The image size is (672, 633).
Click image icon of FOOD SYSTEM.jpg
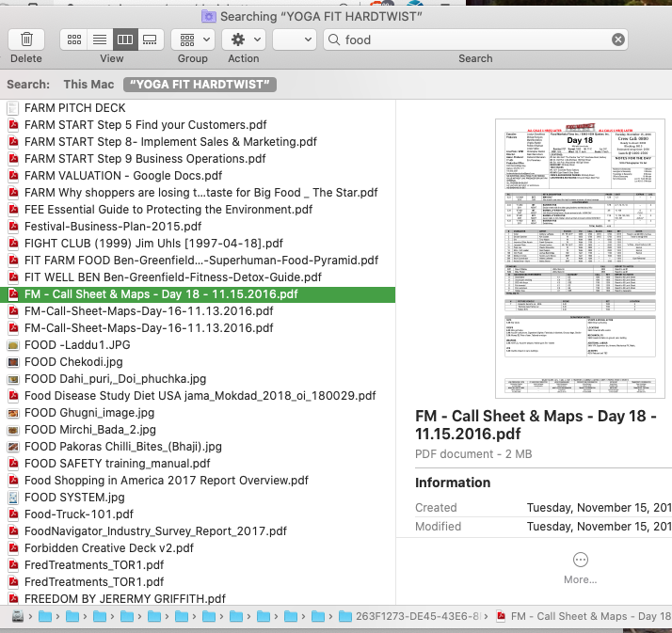tap(13, 498)
